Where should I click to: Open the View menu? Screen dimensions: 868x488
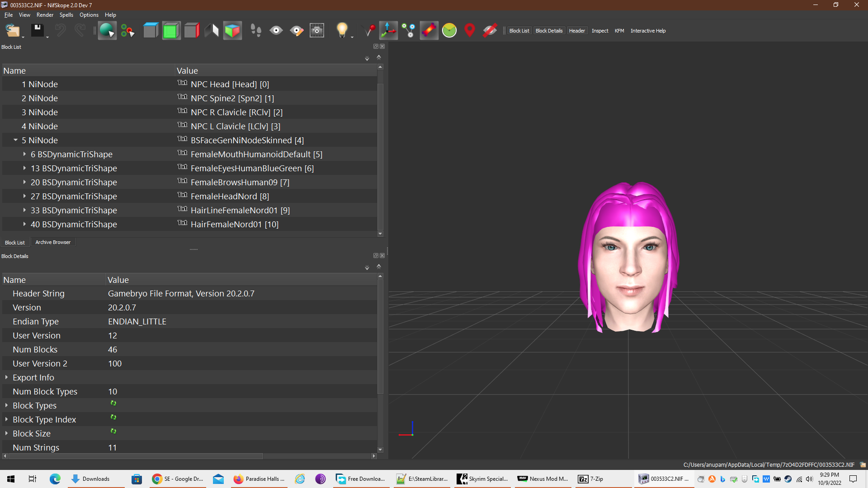coord(24,15)
